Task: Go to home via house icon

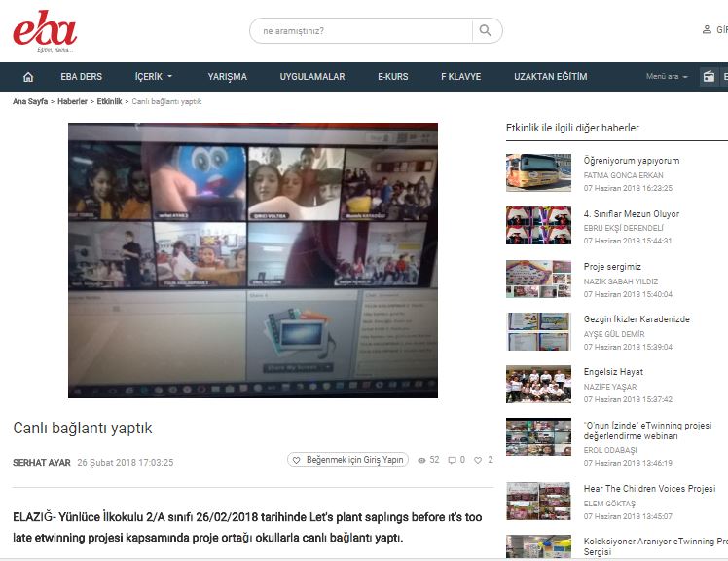Action: coord(28,77)
